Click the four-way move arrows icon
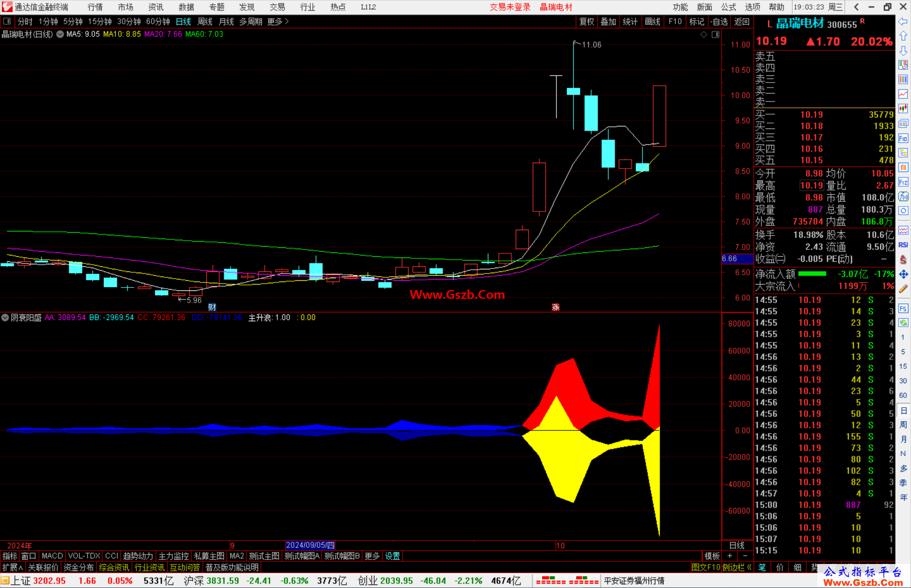 pyautogui.click(x=903, y=274)
